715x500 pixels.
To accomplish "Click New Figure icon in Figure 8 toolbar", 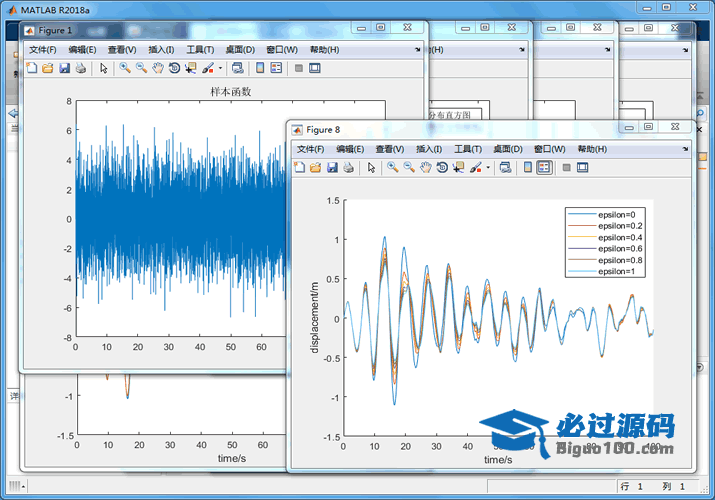I will point(299,168).
